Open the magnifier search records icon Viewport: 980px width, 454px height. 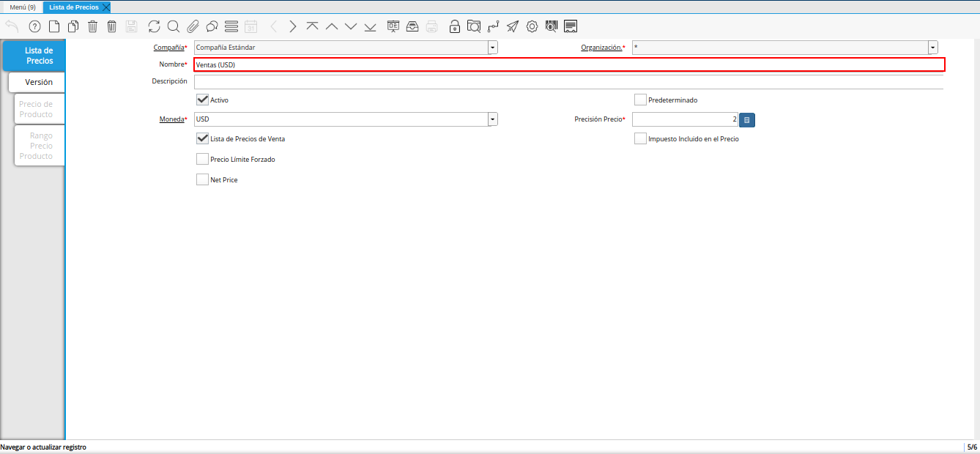point(174,26)
